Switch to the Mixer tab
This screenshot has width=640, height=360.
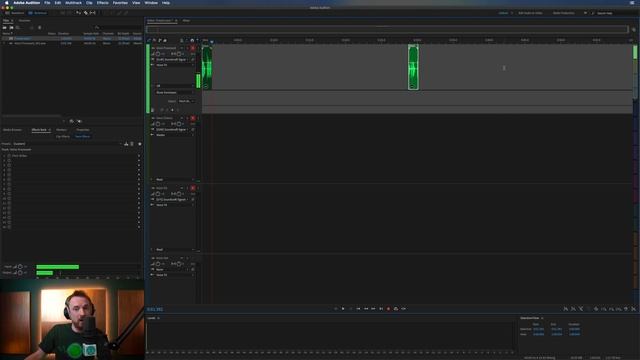point(186,20)
